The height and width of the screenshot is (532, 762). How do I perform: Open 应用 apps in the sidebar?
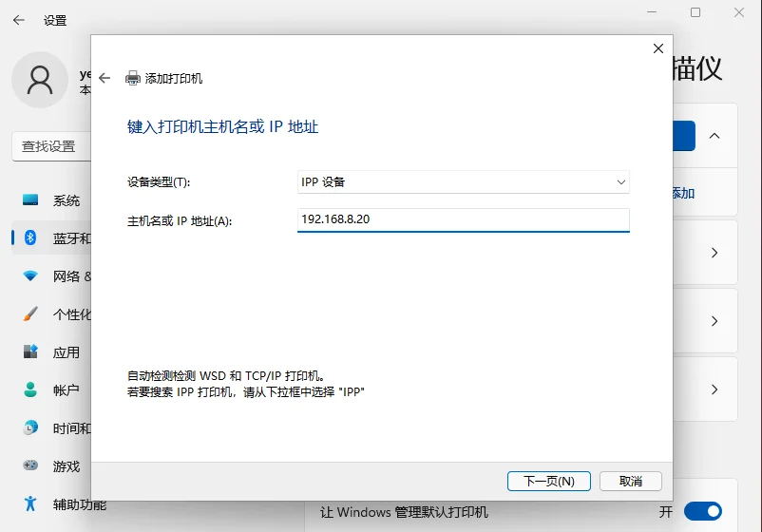coord(51,351)
